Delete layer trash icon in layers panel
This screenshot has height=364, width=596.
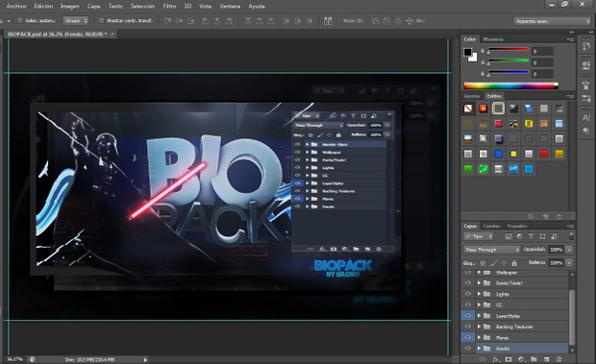tap(559, 359)
